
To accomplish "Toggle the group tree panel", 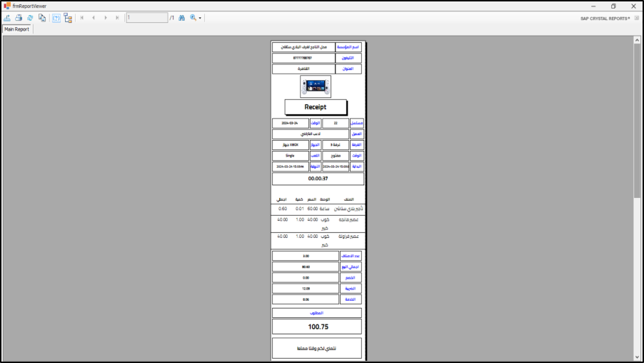I will coord(68,18).
